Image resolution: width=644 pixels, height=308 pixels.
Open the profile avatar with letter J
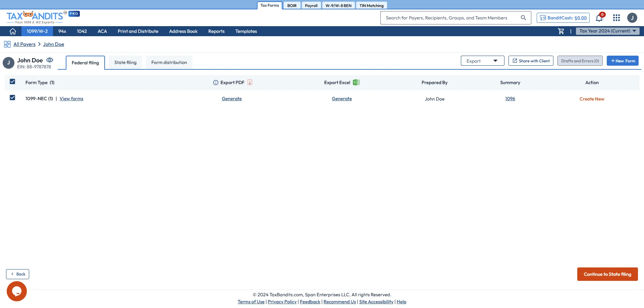[x=633, y=18]
